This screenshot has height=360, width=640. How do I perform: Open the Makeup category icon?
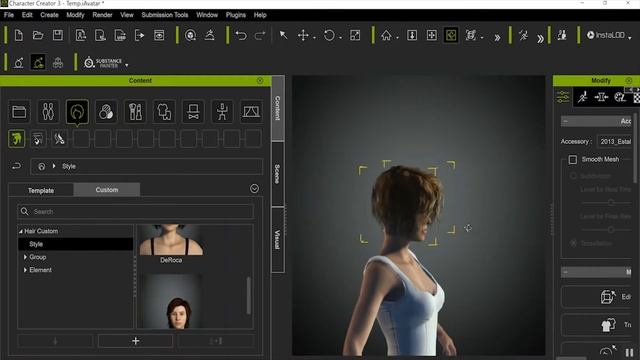[135, 111]
